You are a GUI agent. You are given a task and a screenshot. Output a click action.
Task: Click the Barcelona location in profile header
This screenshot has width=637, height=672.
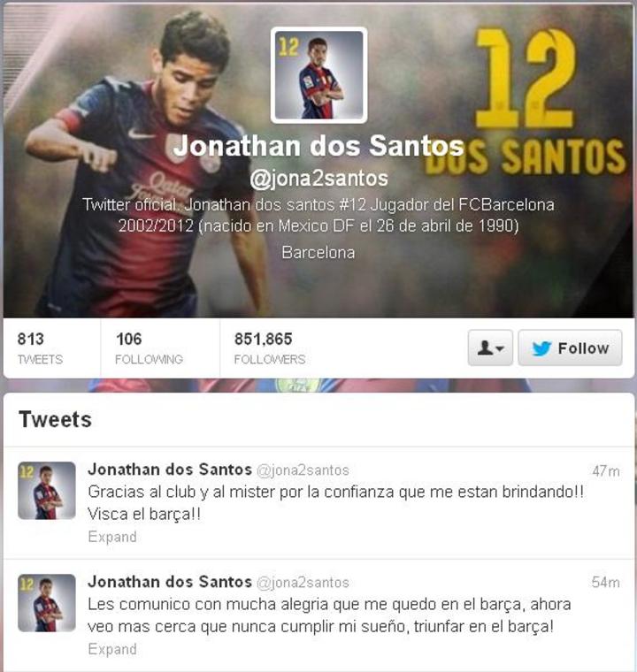point(318,252)
